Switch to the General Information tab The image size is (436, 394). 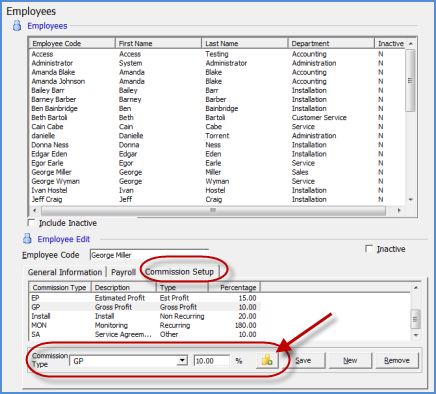(65, 272)
